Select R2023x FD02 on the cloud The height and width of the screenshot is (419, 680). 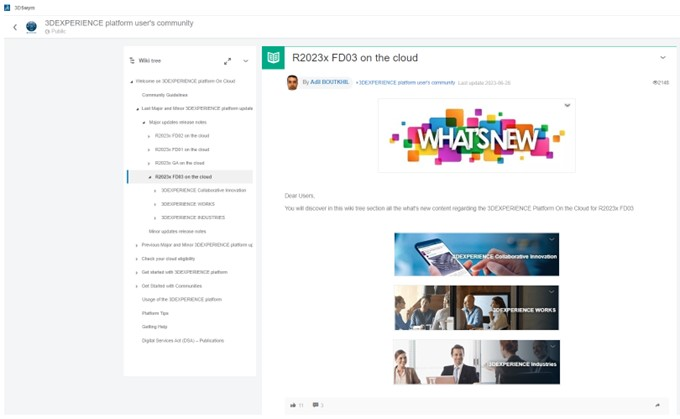point(182,136)
